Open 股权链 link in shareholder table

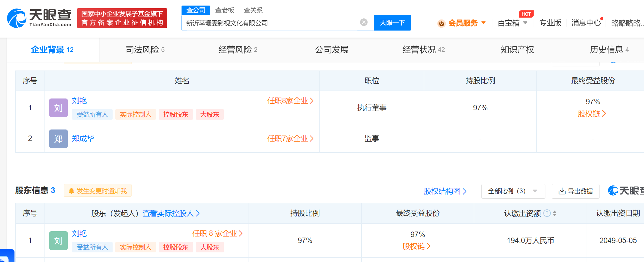tap(416, 246)
